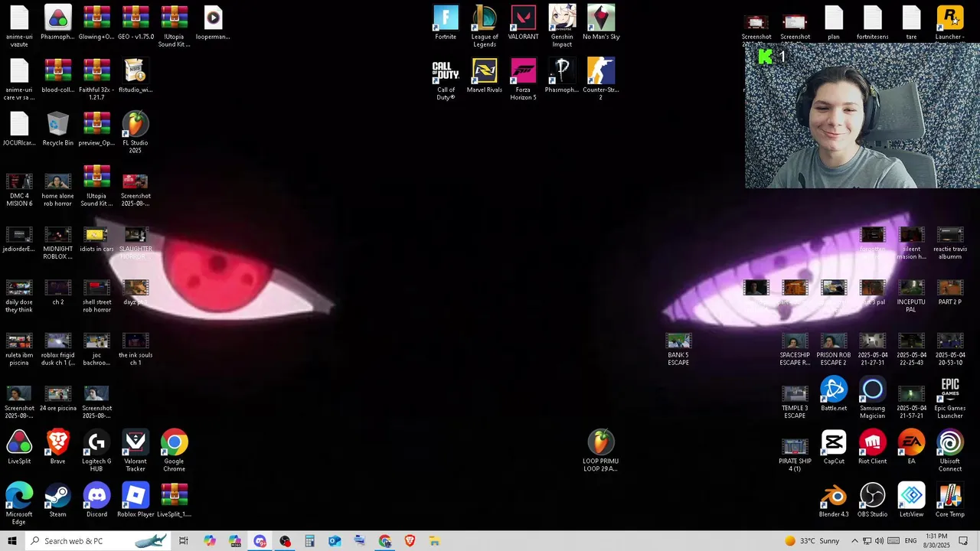Select the idiots in cars video
The height and width of the screenshot is (551, 980).
96,239
